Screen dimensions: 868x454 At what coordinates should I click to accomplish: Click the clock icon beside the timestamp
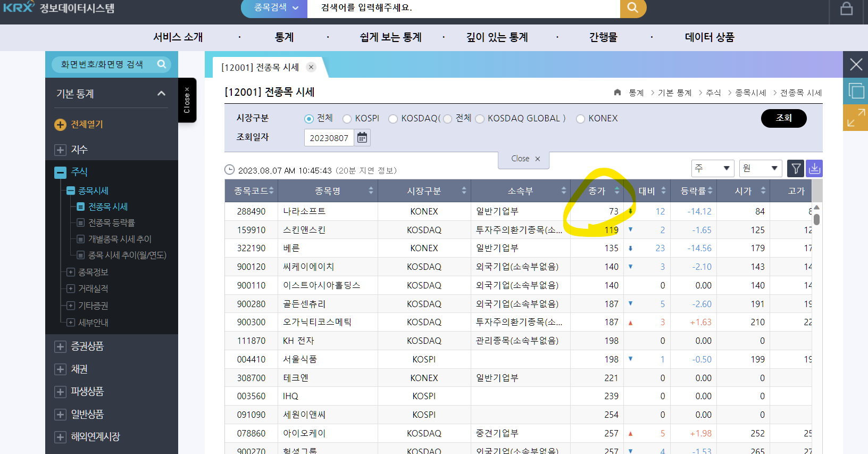229,170
